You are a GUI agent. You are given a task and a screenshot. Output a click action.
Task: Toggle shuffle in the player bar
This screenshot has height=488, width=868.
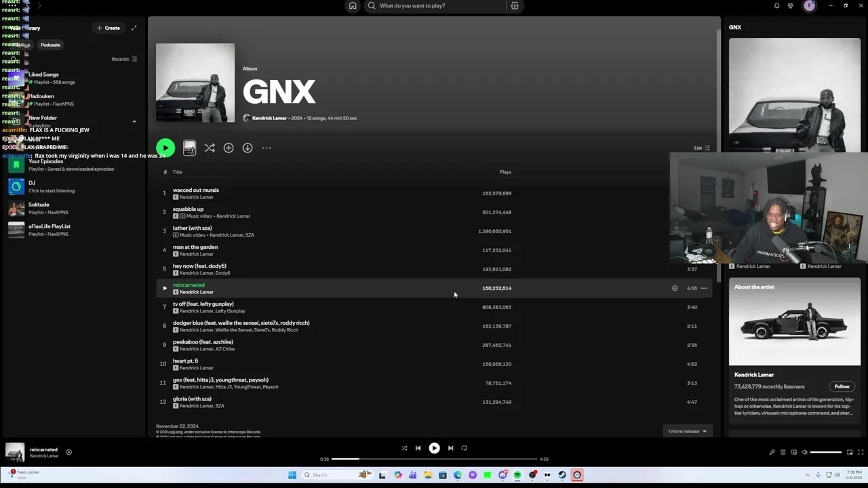click(404, 448)
